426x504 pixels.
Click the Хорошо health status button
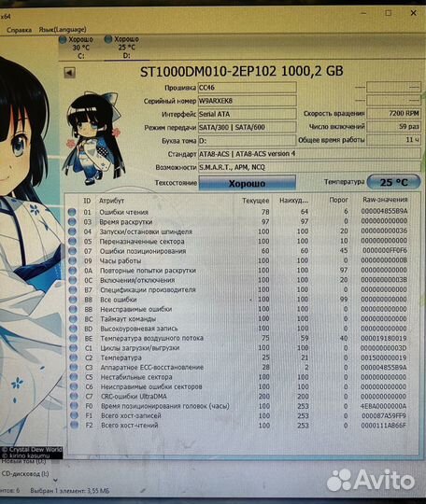click(x=248, y=184)
